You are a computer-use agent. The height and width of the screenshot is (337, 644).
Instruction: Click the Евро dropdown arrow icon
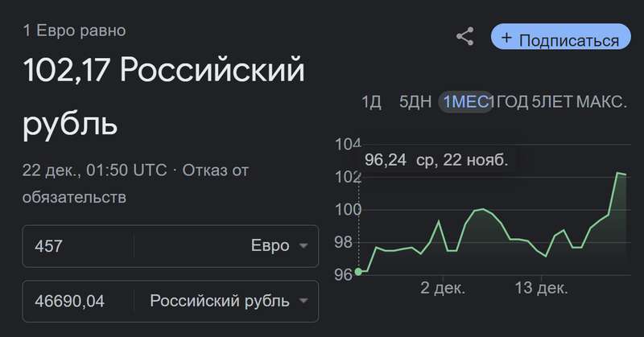[x=303, y=246]
